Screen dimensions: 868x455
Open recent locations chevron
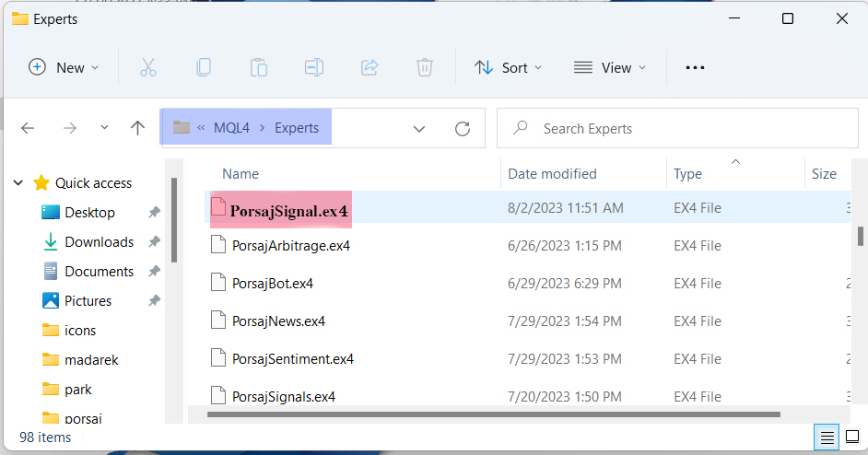(104, 128)
